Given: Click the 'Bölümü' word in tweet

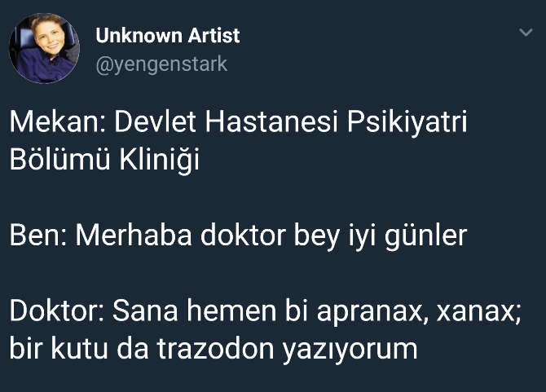Looking at the screenshot, I should pyautogui.click(x=59, y=159).
